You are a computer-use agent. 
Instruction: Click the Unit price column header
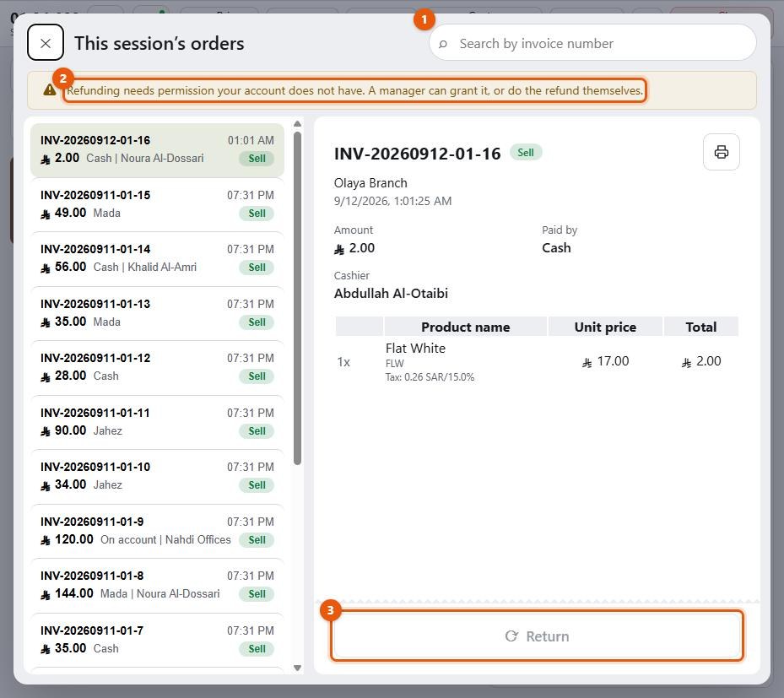pyautogui.click(x=605, y=327)
